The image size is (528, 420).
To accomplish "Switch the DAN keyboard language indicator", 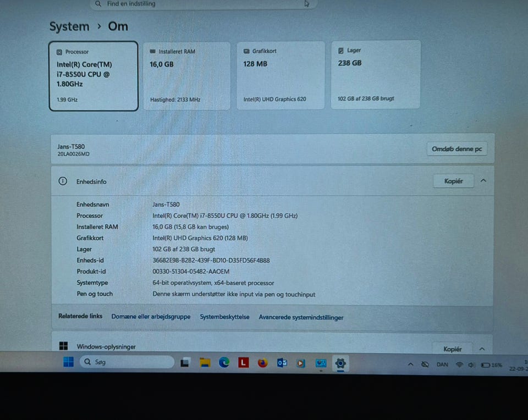I will coord(442,364).
